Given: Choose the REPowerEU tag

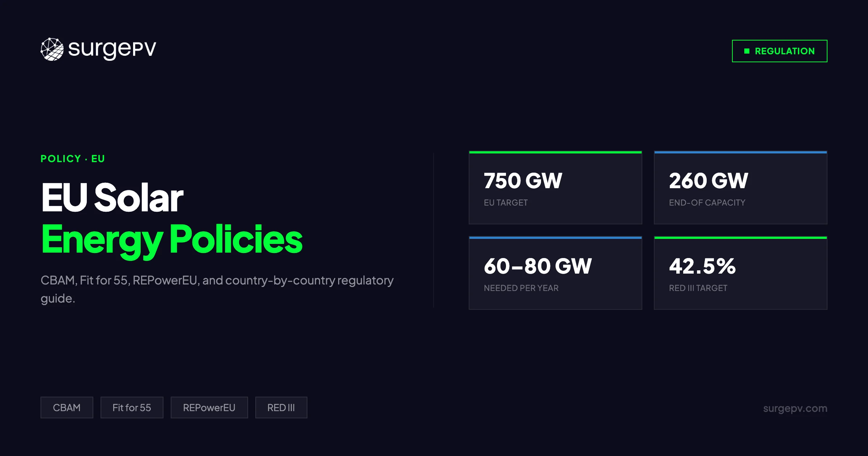Looking at the screenshot, I should tap(209, 408).
